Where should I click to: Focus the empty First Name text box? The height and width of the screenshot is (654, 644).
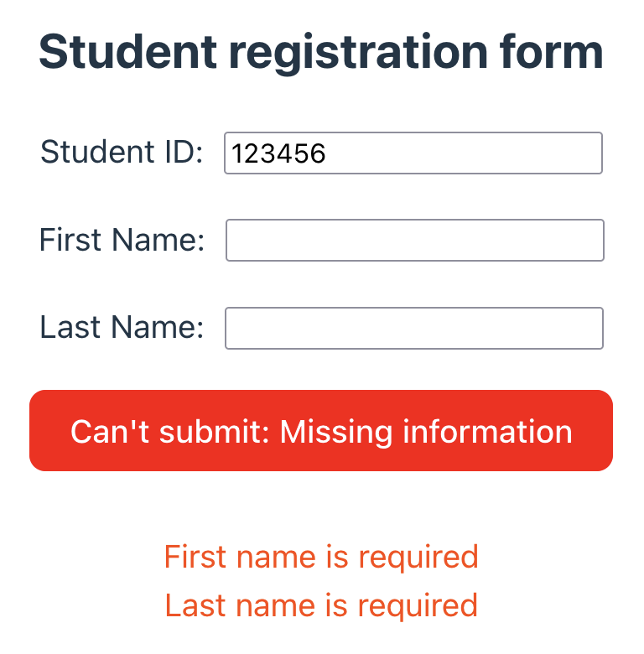414,241
